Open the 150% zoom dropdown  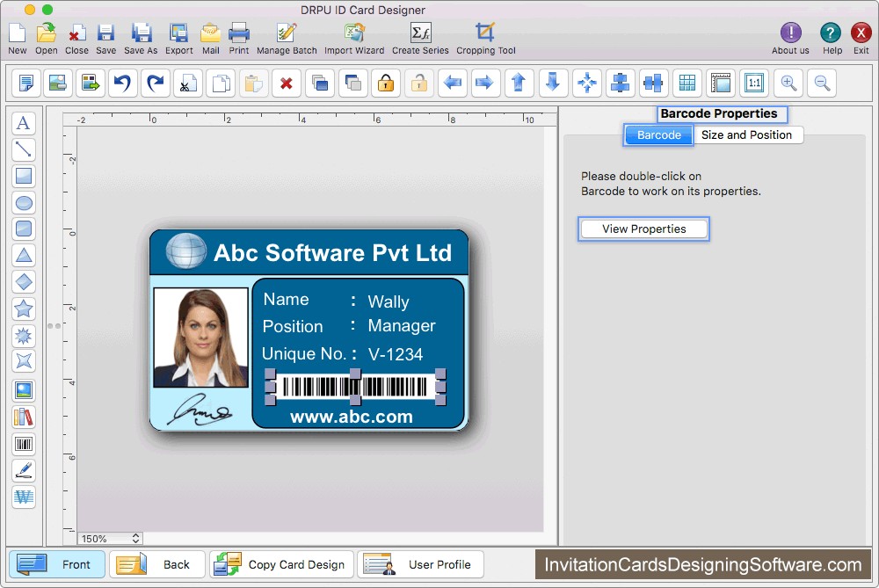coord(110,539)
